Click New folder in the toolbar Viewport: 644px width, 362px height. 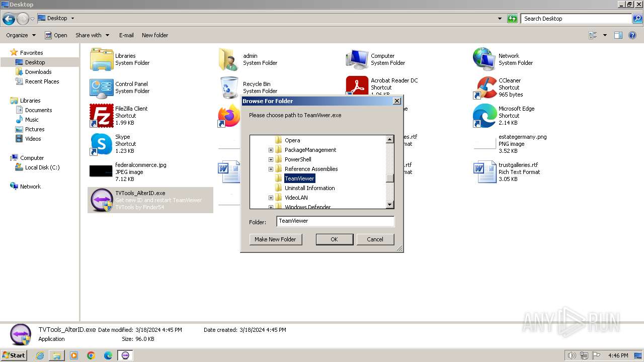[155, 35]
